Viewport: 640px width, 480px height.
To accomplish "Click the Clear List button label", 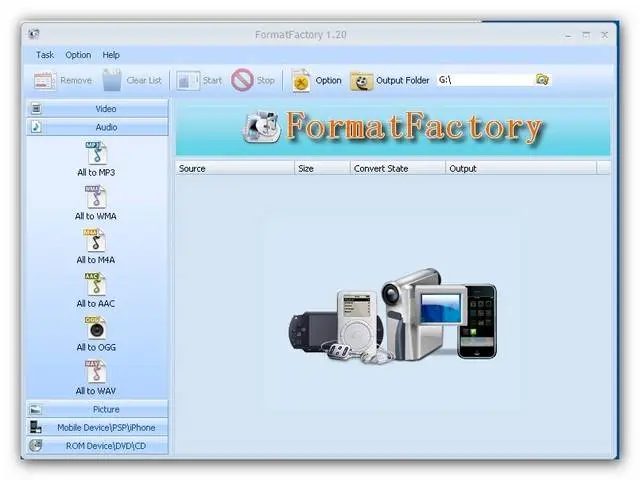I will (x=144, y=80).
